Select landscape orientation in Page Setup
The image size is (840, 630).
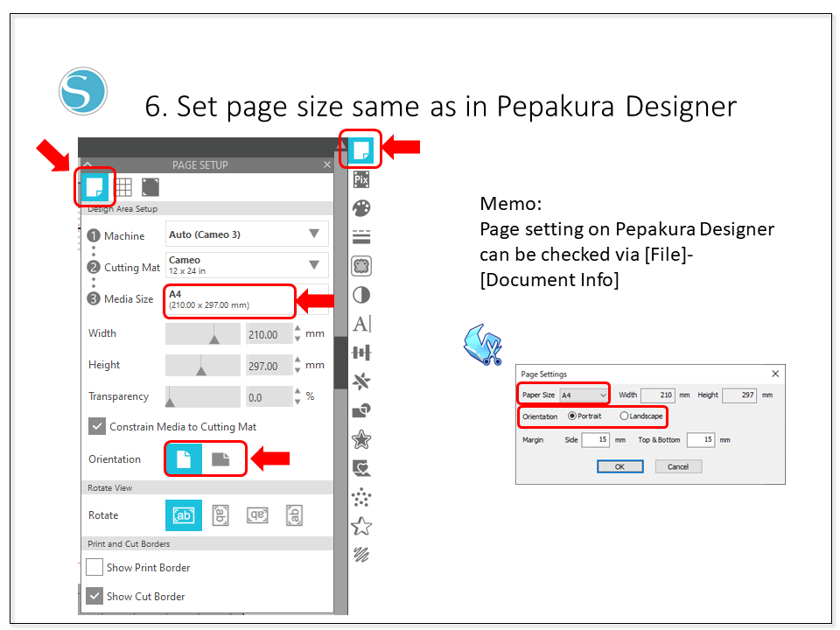[x=220, y=459]
